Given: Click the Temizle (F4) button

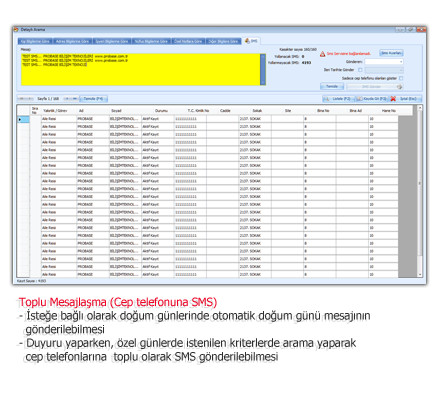Looking at the screenshot, I should coord(93,99).
